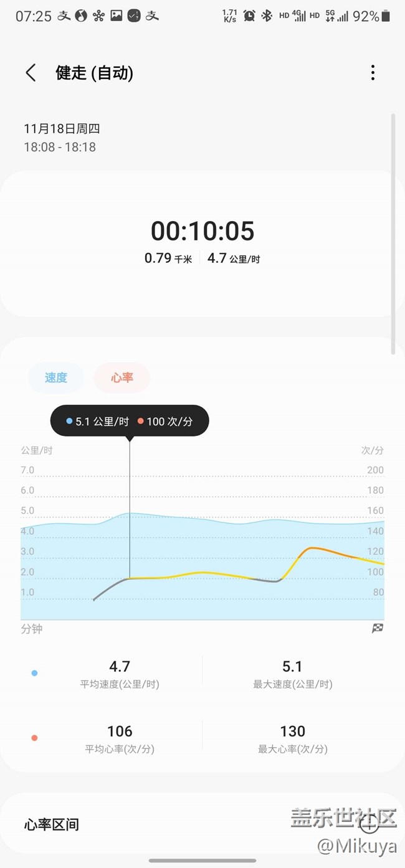Tap the gallery image notification icon
The image size is (405, 868).
(x=116, y=16)
